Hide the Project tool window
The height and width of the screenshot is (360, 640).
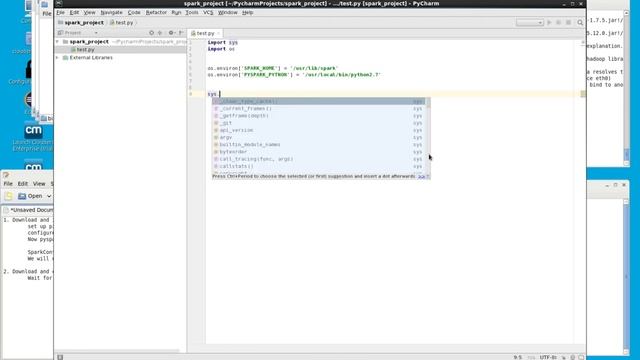click(x=181, y=33)
